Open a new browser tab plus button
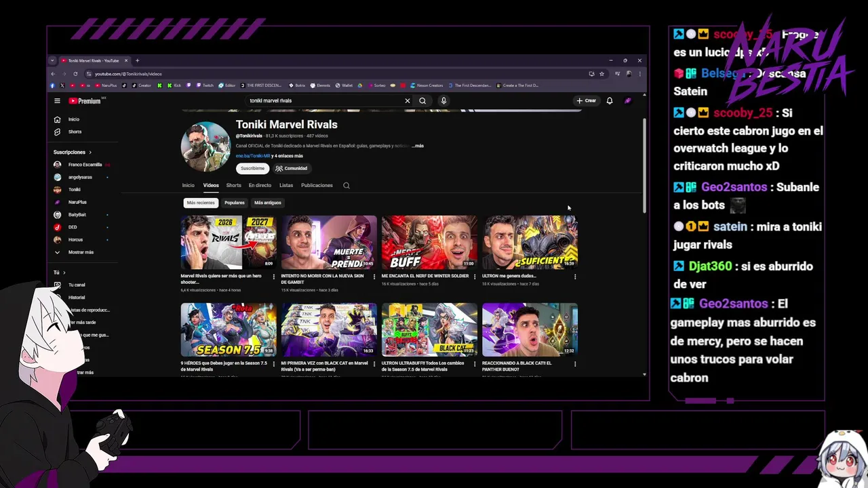This screenshot has height=488, width=868. [137, 60]
